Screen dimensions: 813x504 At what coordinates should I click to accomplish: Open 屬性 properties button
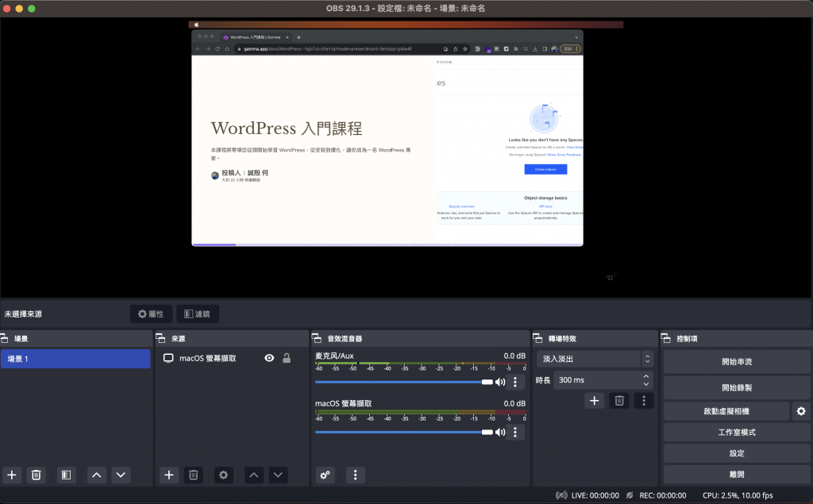(x=151, y=314)
